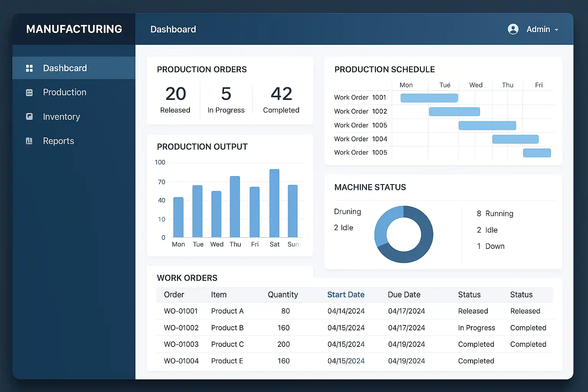The image size is (588, 392).
Task: Select work order WO-01003 in table
Action: (x=181, y=344)
